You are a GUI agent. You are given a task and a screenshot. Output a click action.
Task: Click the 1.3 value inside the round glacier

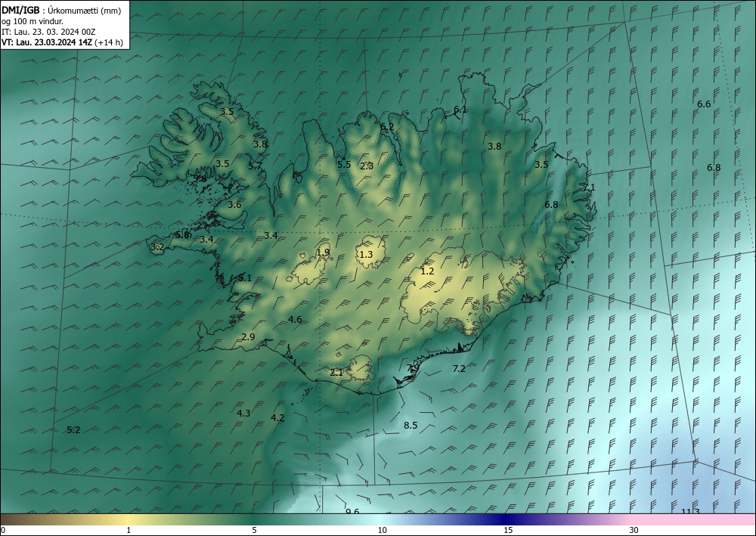click(367, 254)
